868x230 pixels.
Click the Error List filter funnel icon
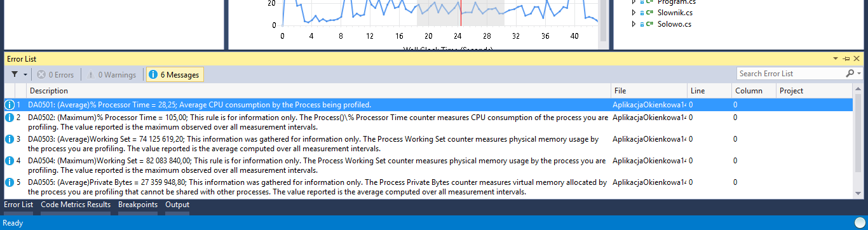[15, 74]
